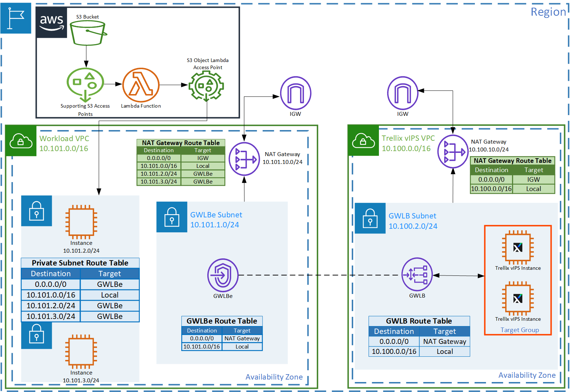
Task: Click the instance icon 10.101.2.0/24
Action: [x=81, y=222]
